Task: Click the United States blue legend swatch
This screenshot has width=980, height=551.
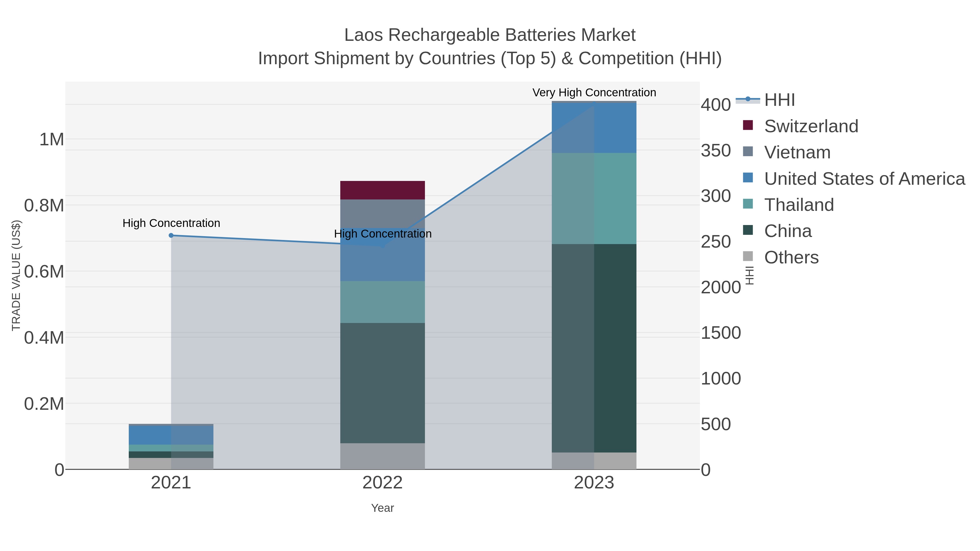Action: 748,178
